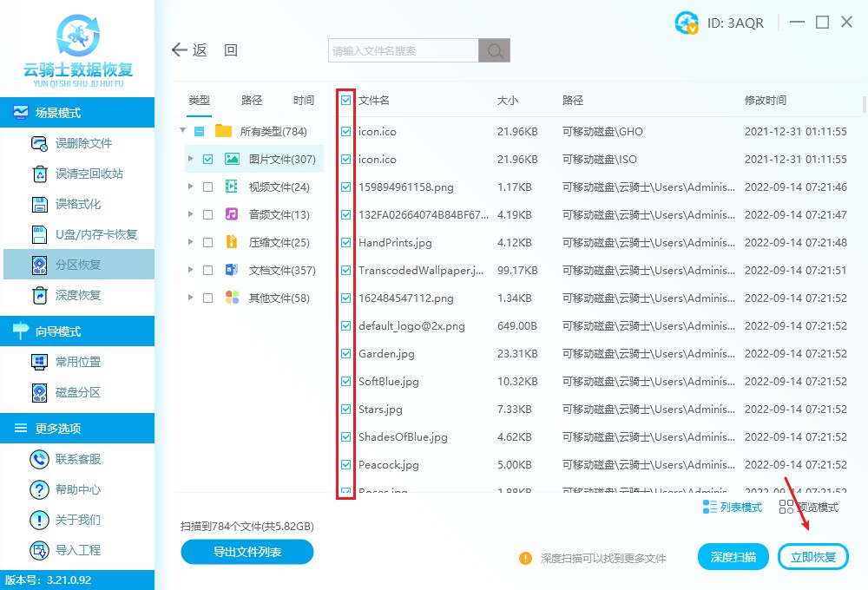This screenshot has height=590, width=868.
Task: Toggle the select-all checkbox in header
Action: 346,99
